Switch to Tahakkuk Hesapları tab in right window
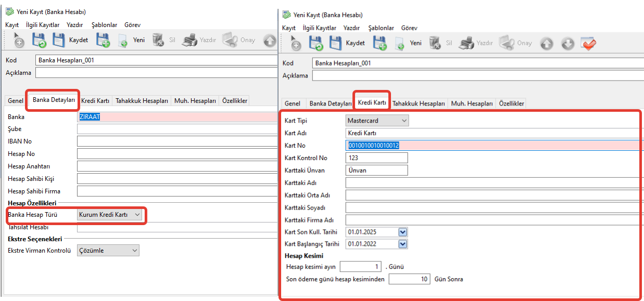Screen dimensions: 644x301 click(x=419, y=103)
